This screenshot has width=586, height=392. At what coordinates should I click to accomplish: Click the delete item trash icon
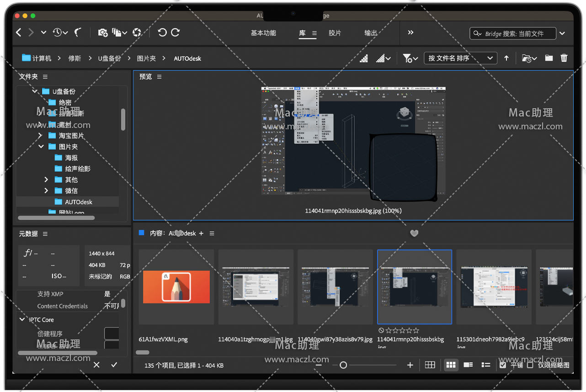pyautogui.click(x=564, y=58)
